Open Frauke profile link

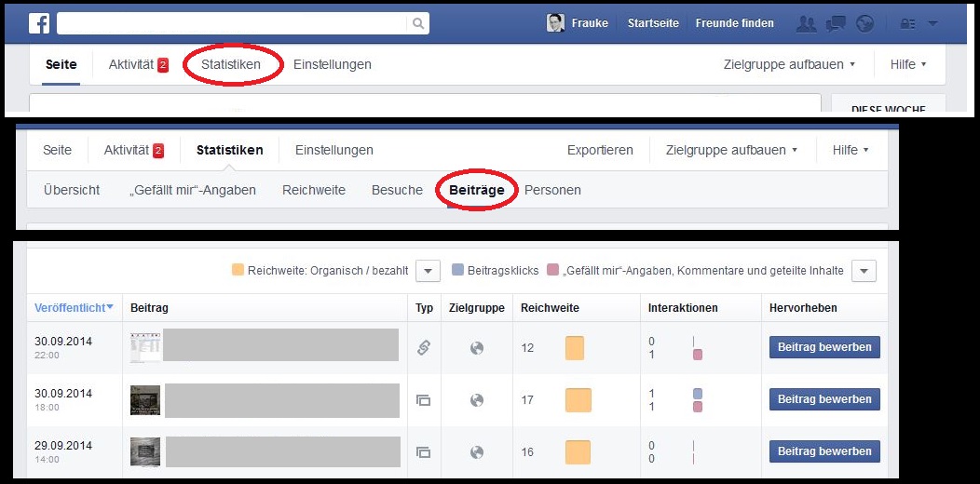590,23
